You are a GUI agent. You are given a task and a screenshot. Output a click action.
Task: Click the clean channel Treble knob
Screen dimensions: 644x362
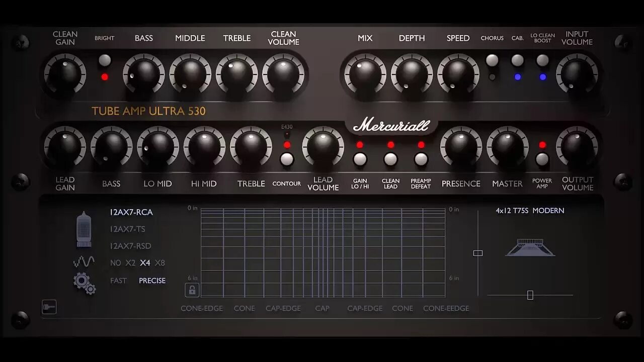point(237,74)
